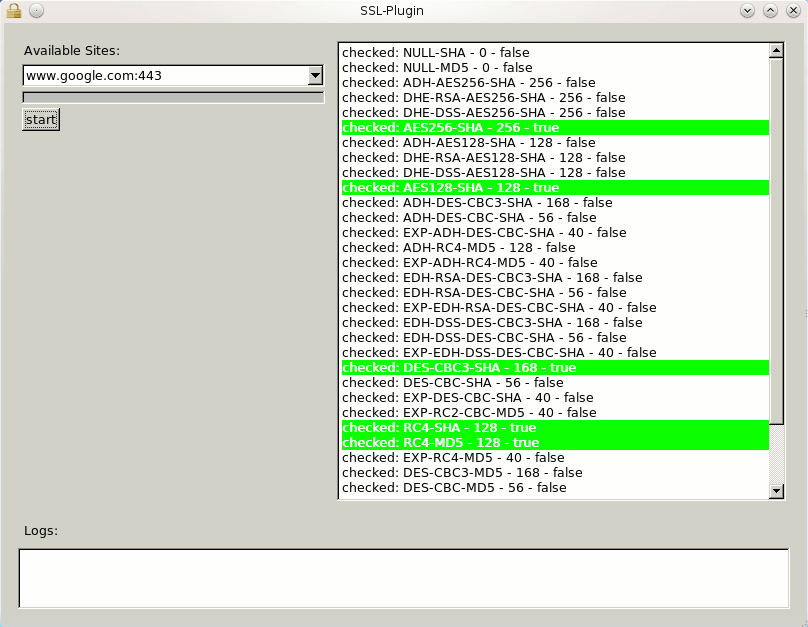Select the DES-CBC-MD5 56 false entry
Image resolution: width=808 pixels, height=627 pixels.
[454, 488]
